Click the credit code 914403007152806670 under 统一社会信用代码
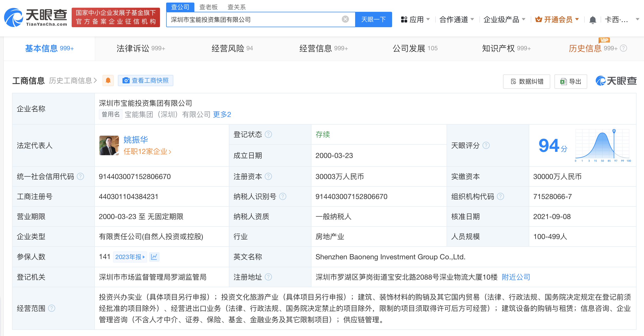This screenshot has height=336, width=644. [135, 176]
